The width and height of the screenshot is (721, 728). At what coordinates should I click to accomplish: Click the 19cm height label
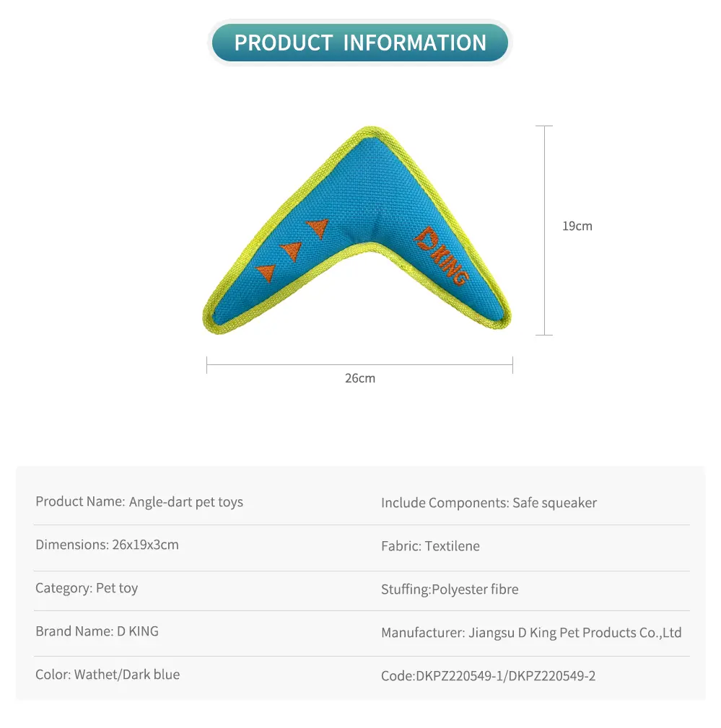pos(577,226)
